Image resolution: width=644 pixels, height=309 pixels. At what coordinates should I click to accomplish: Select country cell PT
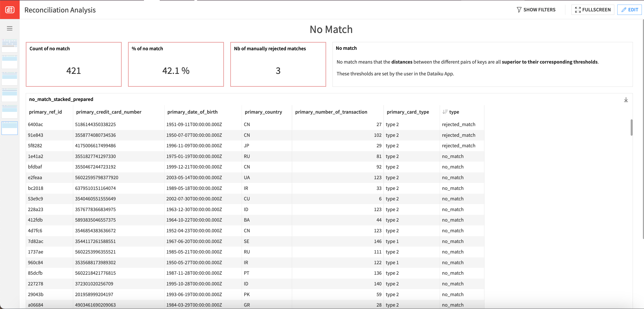click(246, 273)
